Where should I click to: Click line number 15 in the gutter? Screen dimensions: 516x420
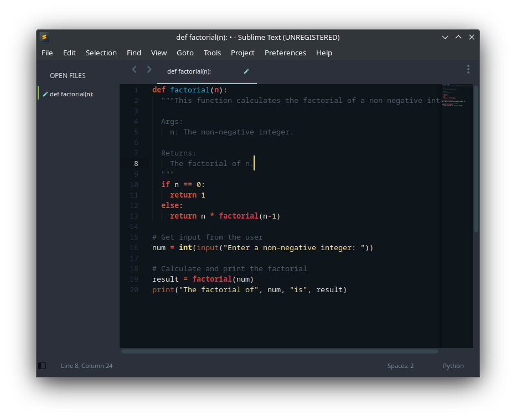point(134,237)
